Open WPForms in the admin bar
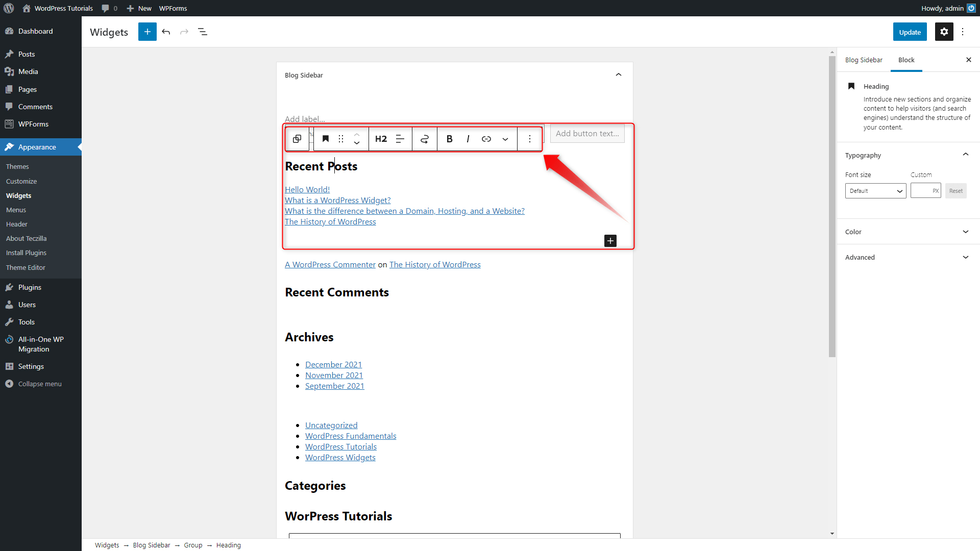The width and height of the screenshot is (980, 551). 173,8
